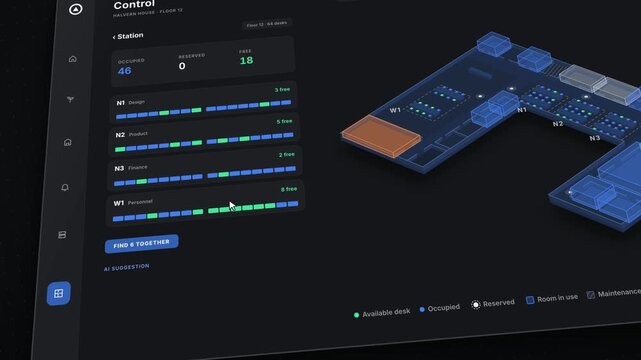Click the Reserved legend item
The width and height of the screenshot is (641, 360).
(x=493, y=304)
